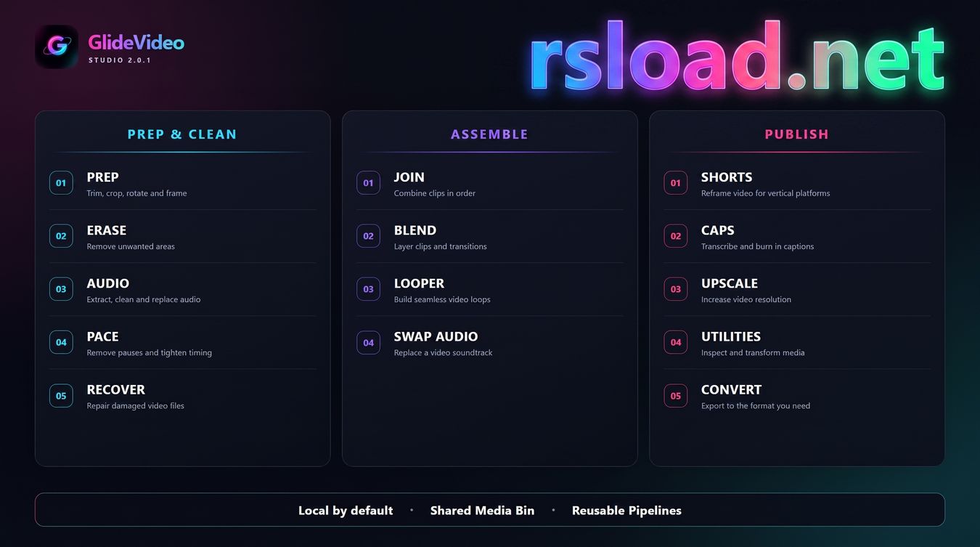Click the 01 badge beside JOIN

point(368,183)
